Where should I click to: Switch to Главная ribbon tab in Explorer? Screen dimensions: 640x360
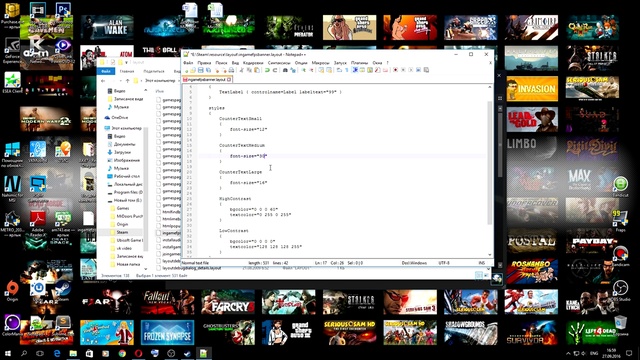click(127, 71)
